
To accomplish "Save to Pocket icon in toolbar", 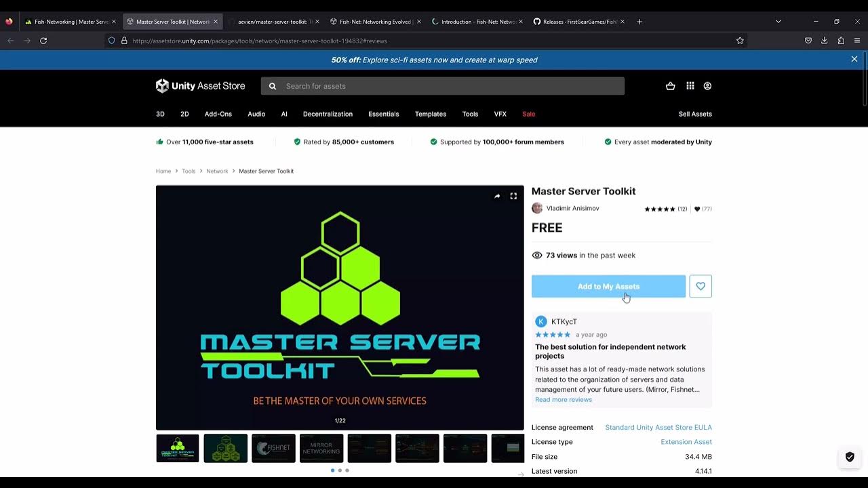I will point(808,41).
